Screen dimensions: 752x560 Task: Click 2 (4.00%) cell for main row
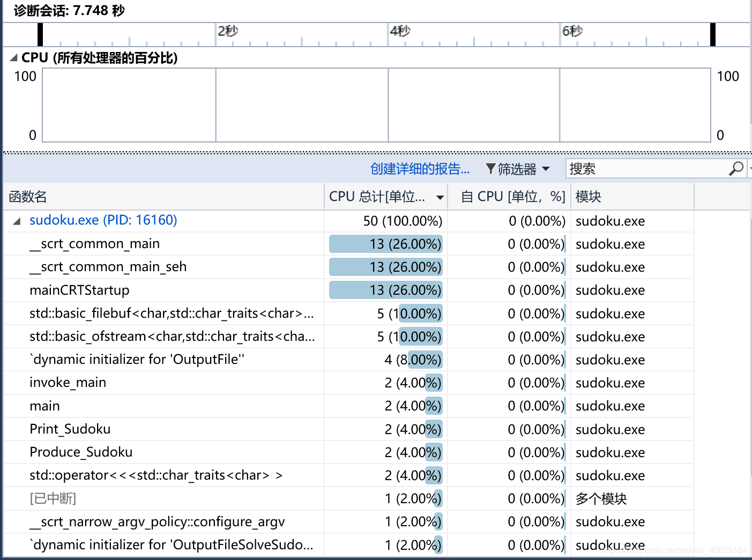386,406
